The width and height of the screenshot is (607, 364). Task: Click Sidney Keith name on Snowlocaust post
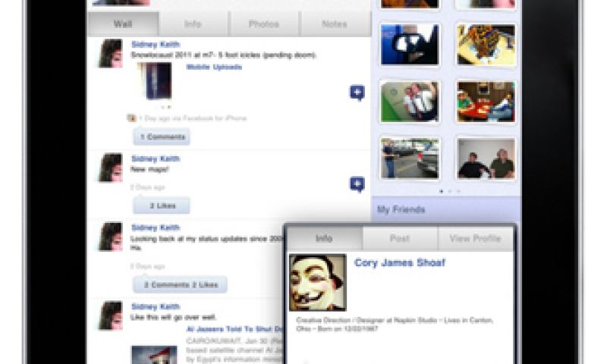tap(156, 45)
